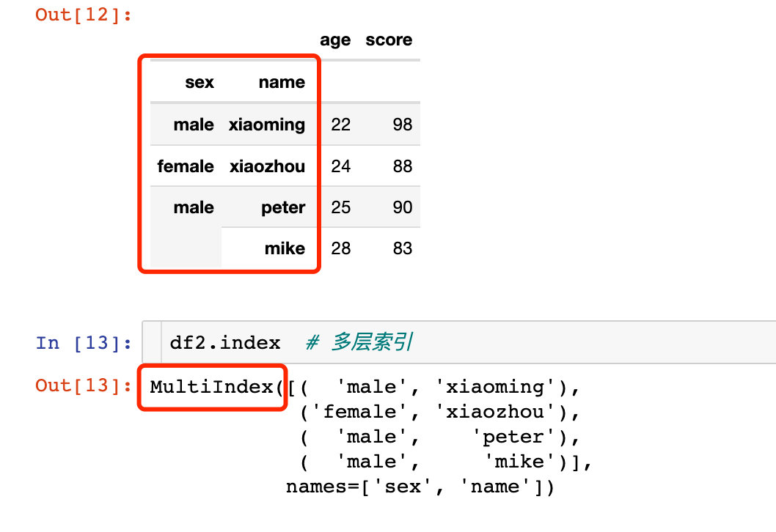The width and height of the screenshot is (776, 532).
Task: Click score value 88
Action: pos(403,166)
